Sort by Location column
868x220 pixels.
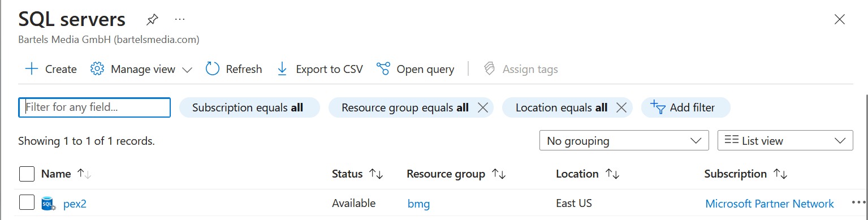click(x=587, y=174)
